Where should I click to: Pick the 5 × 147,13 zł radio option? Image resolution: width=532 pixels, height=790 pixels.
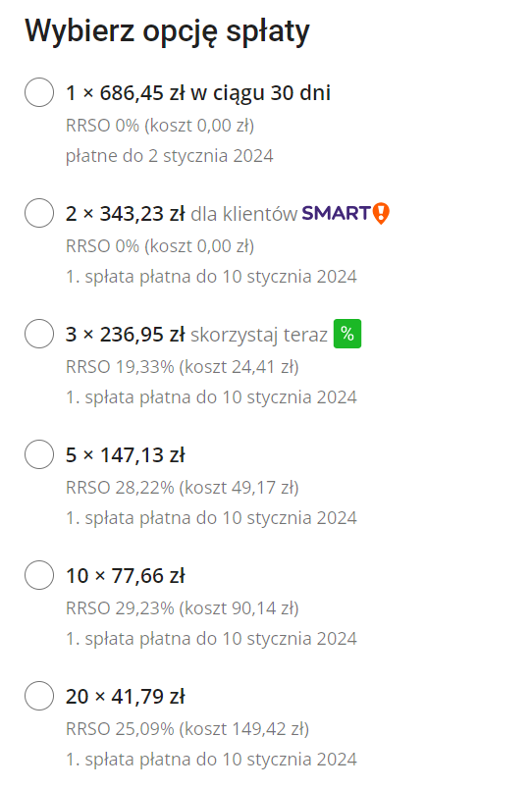pos(39,454)
